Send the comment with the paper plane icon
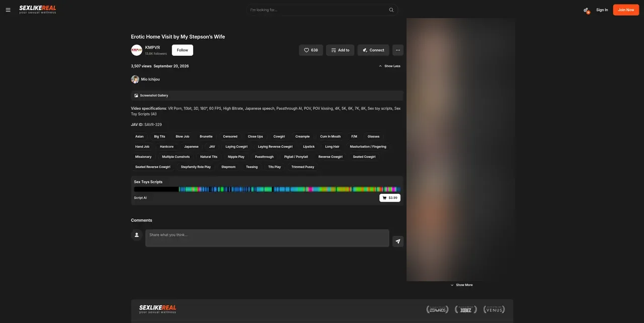This screenshot has width=644, height=323. [398, 241]
